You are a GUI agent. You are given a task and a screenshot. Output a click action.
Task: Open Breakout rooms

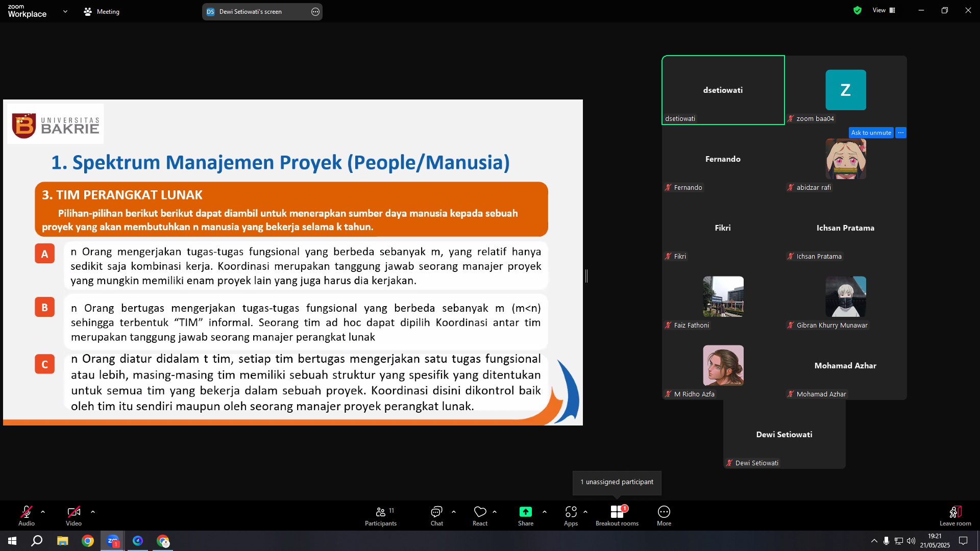coord(617,515)
